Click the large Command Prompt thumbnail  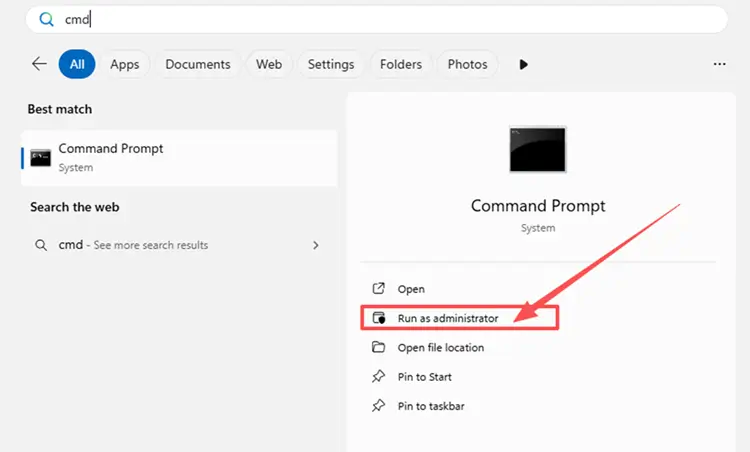click(538, 149)
